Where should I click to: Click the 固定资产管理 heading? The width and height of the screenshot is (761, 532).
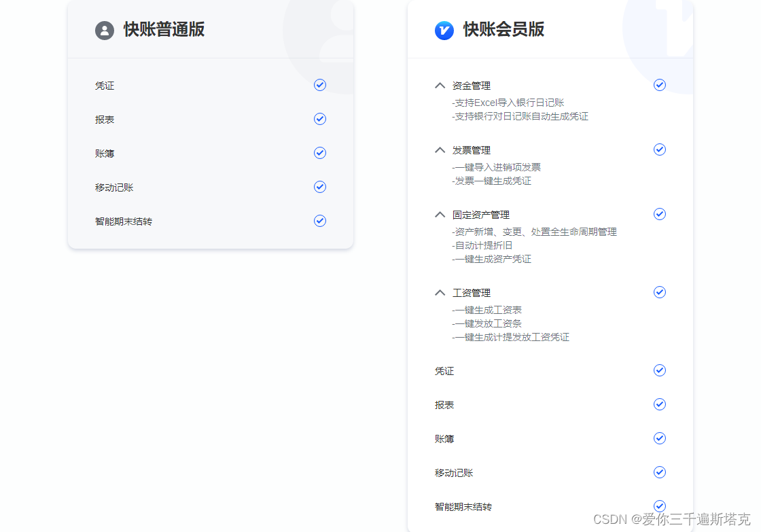click(481, 215)
